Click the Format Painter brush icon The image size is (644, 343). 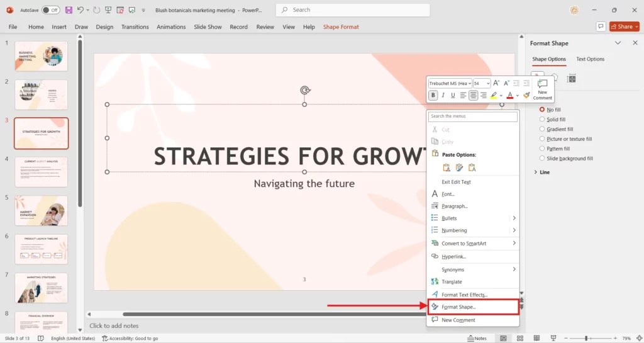526,96
